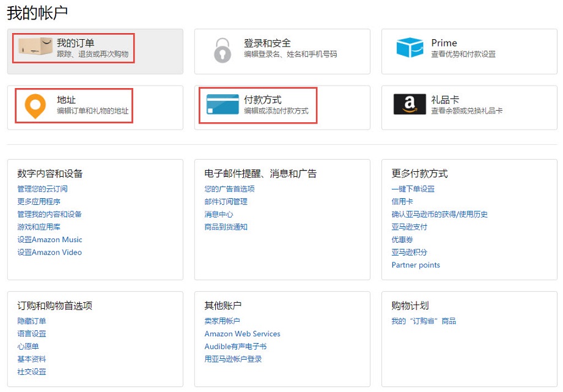Click the blue credit card icon for 付款方式
Viewport: 563px width, 392px height.
223,104
